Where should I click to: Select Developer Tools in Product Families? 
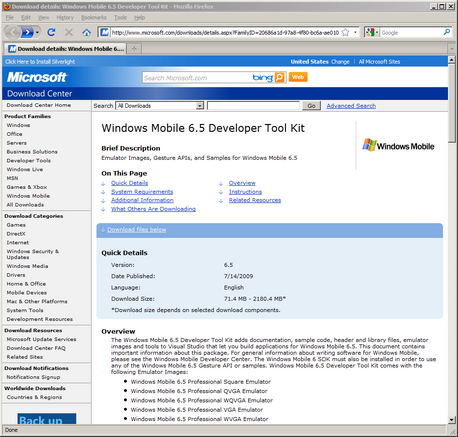click(x=29, y=161)
